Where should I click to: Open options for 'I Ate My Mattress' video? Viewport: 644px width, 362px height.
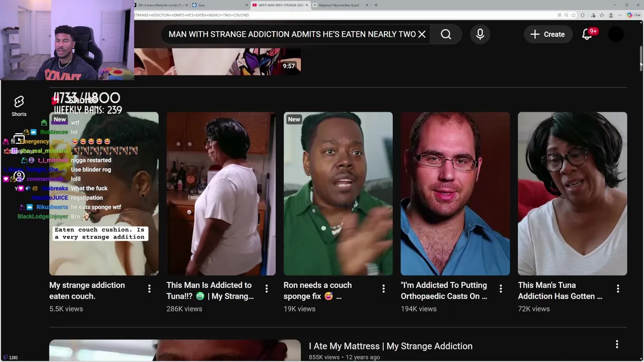[x=617, y=344]
